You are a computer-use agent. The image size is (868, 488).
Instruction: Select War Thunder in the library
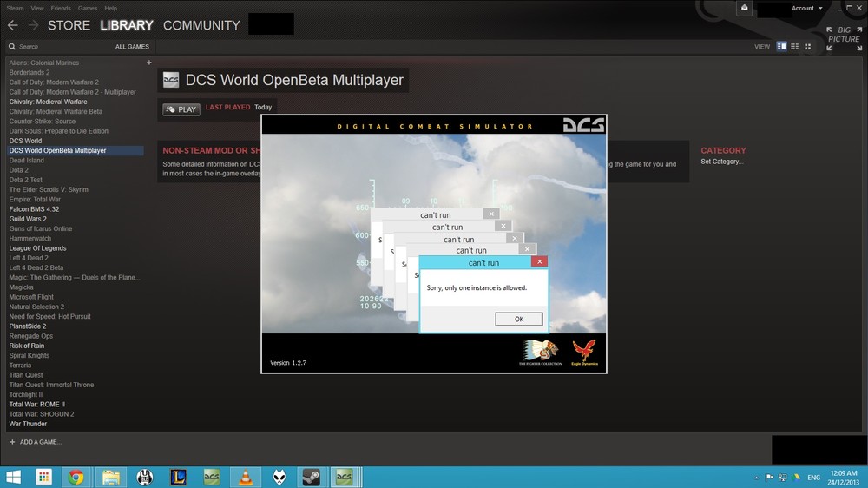pos(28,424)
